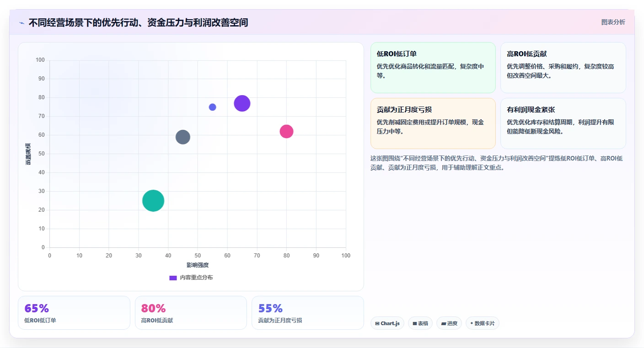The height and width of the screenshot is (348, 644).
Task: Click the 65% 低ROI低订单 stat card
Action: click(74, 313)
